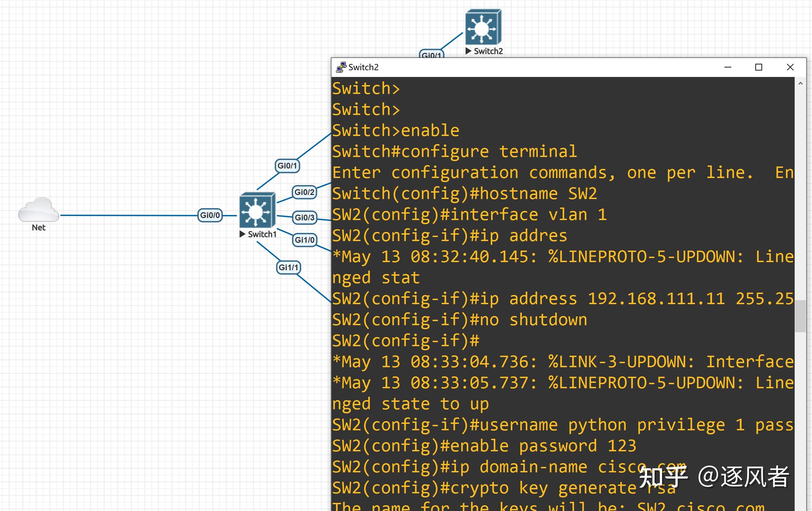Viewport: 812px width, 511px height.
Task: Click the Gi0/1 label near Switch1
Action: click(x=287, y=166)
